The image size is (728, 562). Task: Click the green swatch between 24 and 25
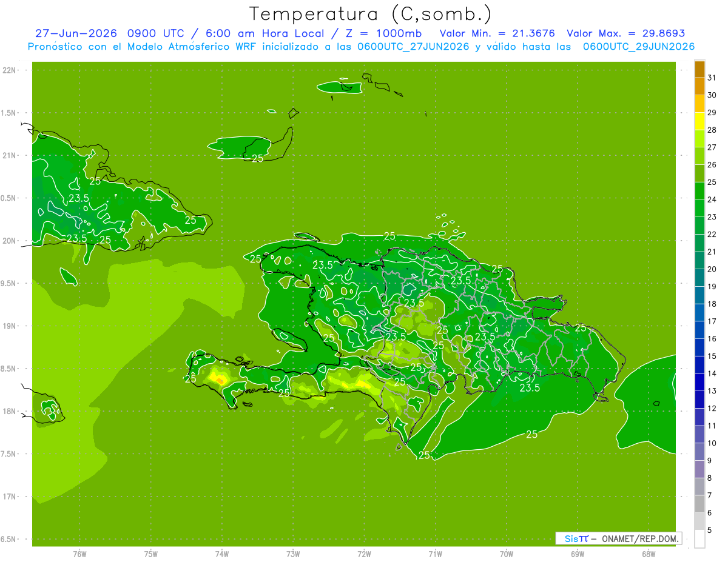pyautogui.click(x=699, y=190)
